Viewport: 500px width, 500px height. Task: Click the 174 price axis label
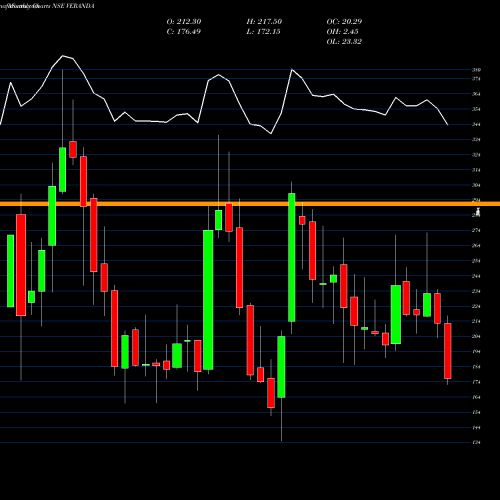click(x=476, y=382)
